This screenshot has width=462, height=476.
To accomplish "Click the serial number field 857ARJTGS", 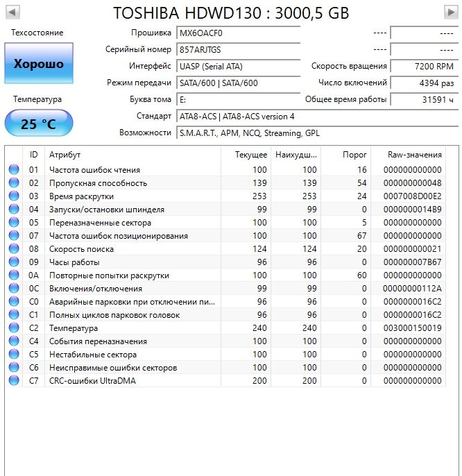I will pyautogui.click(x=239, y=49).
